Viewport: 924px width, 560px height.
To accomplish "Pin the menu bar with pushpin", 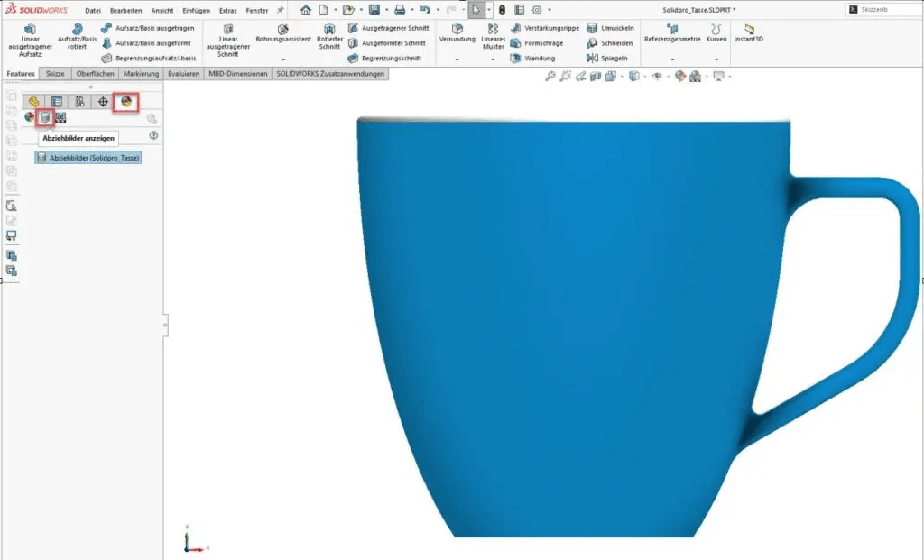I will click(280, 10).
